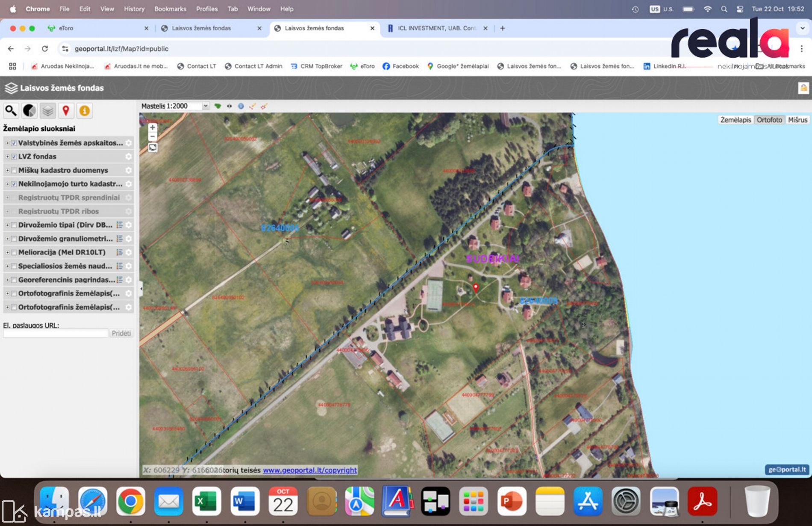The height and width of the screenshot is (526, 812).
Task: Click the layers stack icon in sidebar
Action: (x=48, y=111)
